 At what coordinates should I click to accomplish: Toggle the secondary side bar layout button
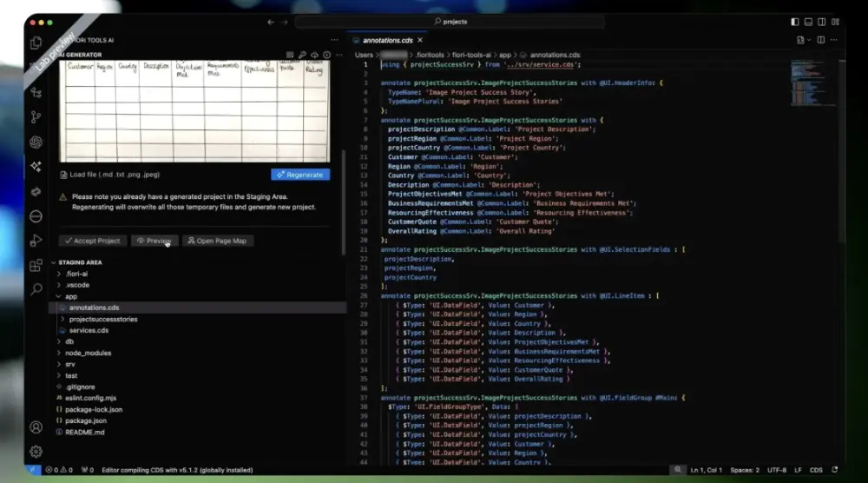(x=821, y=22)
